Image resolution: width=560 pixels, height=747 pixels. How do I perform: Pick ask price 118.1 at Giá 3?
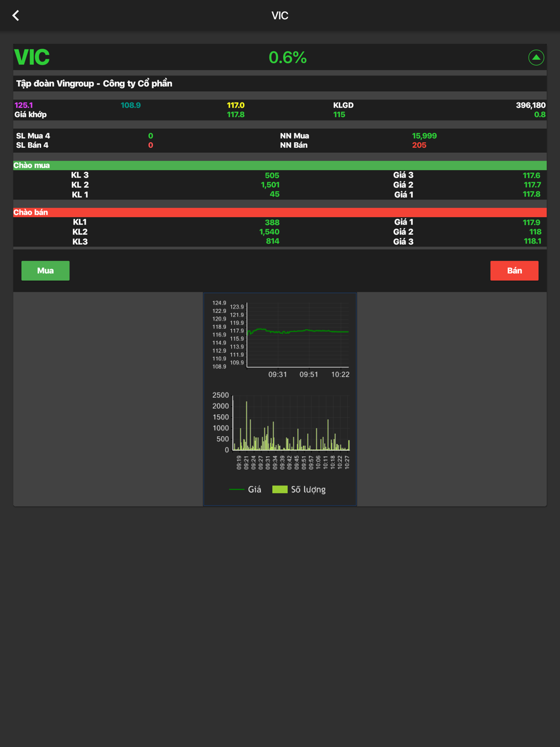tap(532, 241)
